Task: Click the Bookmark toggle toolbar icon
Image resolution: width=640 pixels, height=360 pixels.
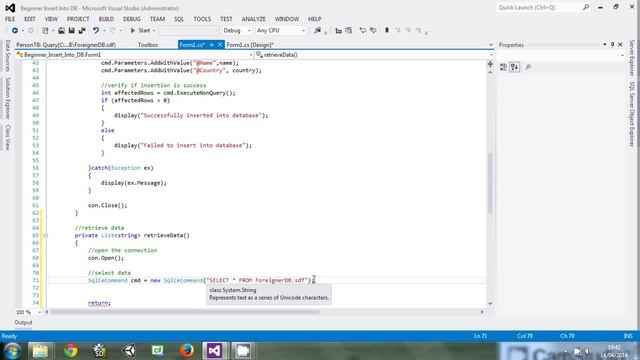Action: 387,31
